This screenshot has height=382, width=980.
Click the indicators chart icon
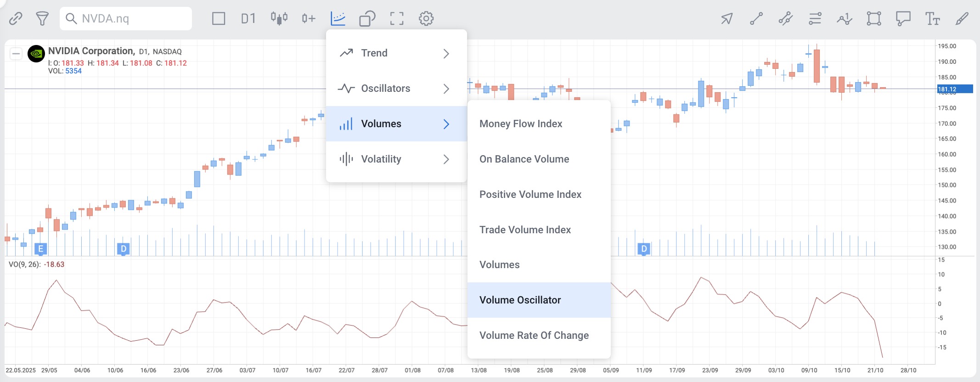[x=338, y=19]
